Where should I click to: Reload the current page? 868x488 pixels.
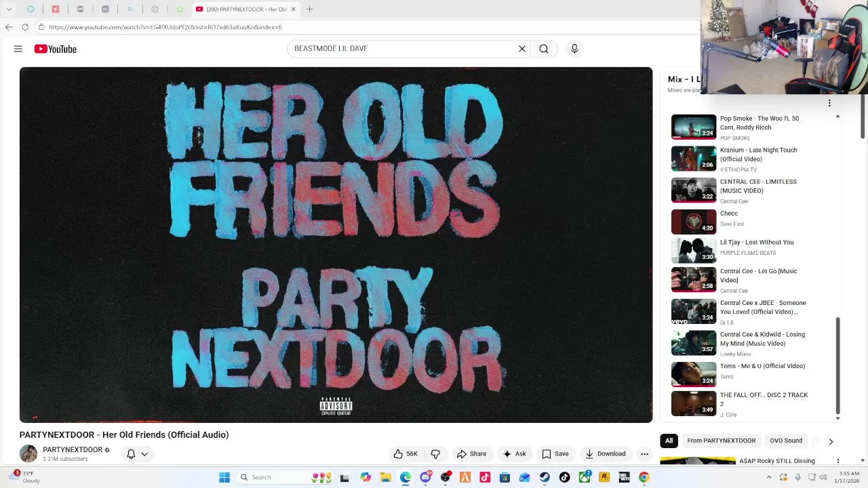(x=25, y=27)
